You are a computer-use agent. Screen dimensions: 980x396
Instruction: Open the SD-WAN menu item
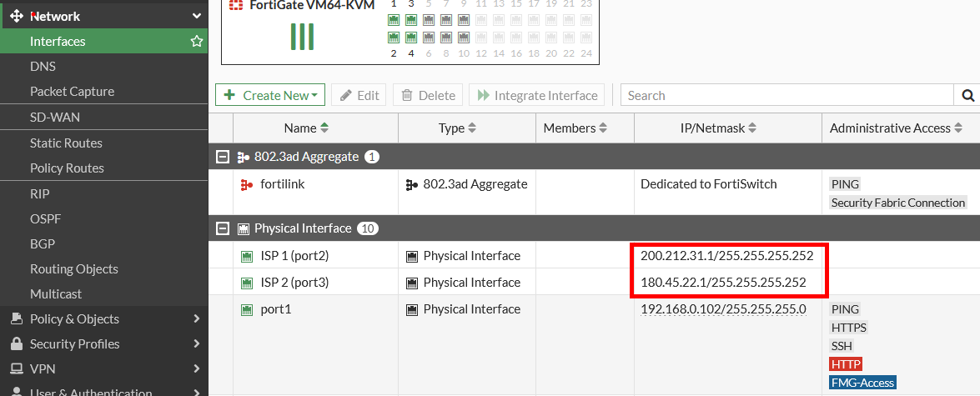point(55,117)
